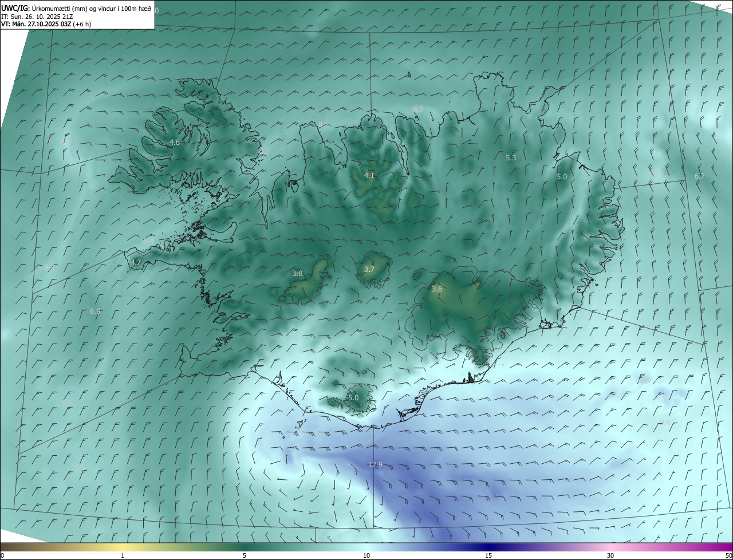Click the colour scale tick label 10
The height and width of the screenshot is (560, 733).
[x=366, y=555]
